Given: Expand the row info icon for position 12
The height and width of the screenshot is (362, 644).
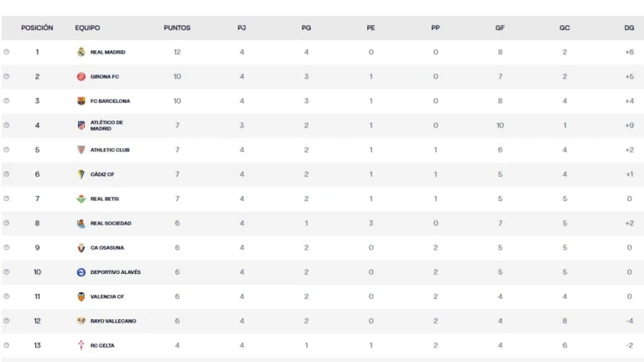Looking at the screenshot, I should tap(7, 321).
